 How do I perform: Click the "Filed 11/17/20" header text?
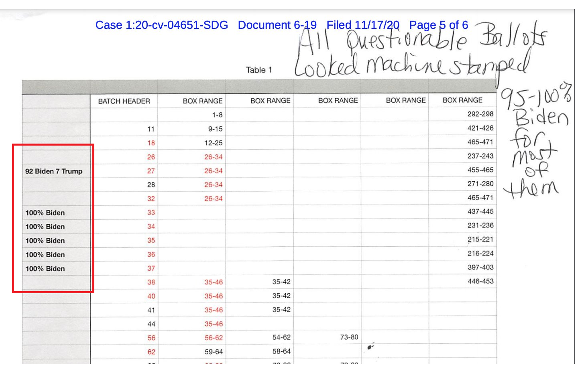click(362, 25)
